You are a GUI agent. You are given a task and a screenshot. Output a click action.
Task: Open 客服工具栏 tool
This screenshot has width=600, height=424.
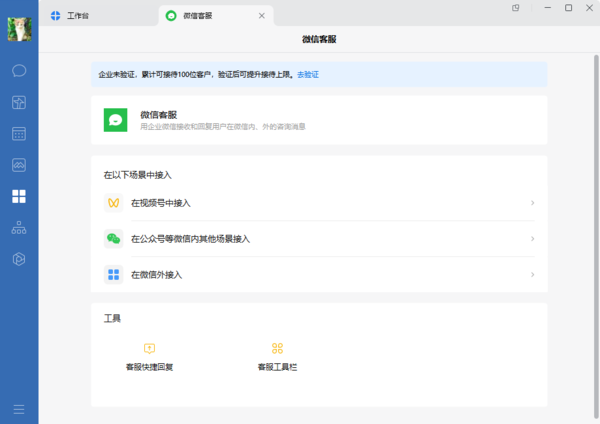pyautogui.click(x=277, y=356)
